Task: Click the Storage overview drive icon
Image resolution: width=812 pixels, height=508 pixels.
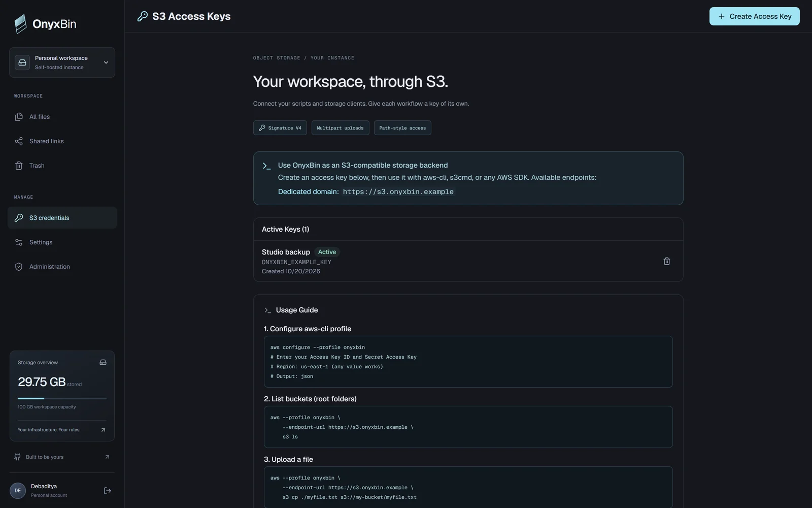Action: point(103,362)
